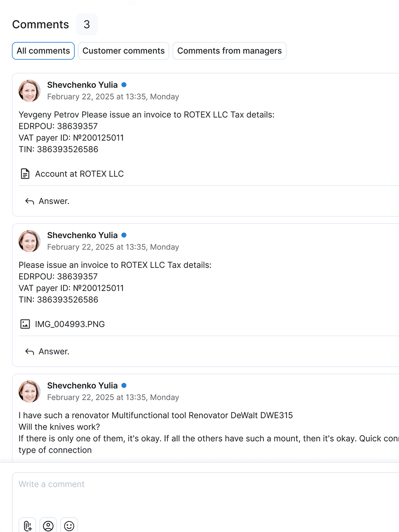Click the comments count badge showing 3

point(87,25)
